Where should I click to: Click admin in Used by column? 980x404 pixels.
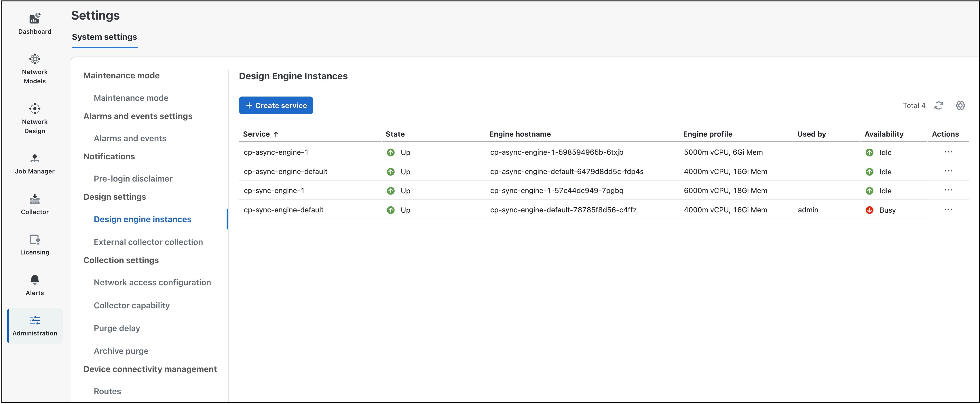coord(808,210)
